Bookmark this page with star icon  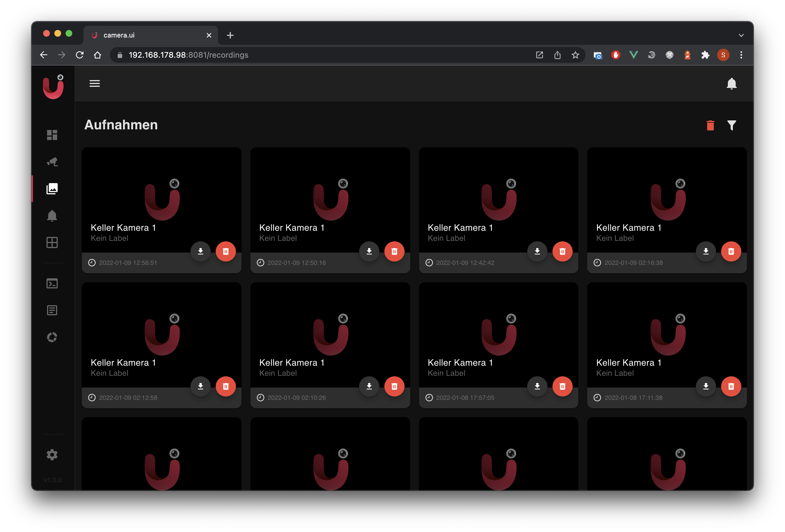575,55
